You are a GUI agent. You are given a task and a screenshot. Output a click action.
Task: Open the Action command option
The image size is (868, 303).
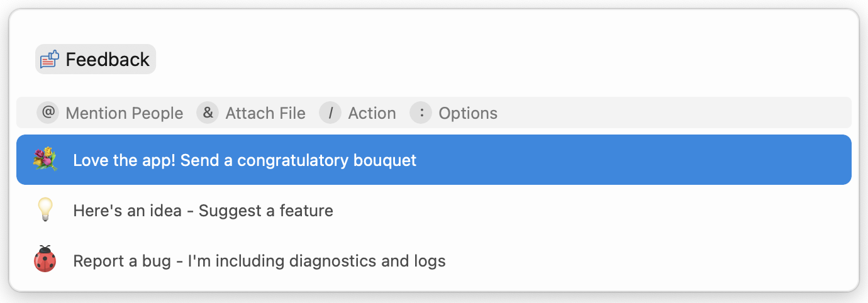click(372, 113)
